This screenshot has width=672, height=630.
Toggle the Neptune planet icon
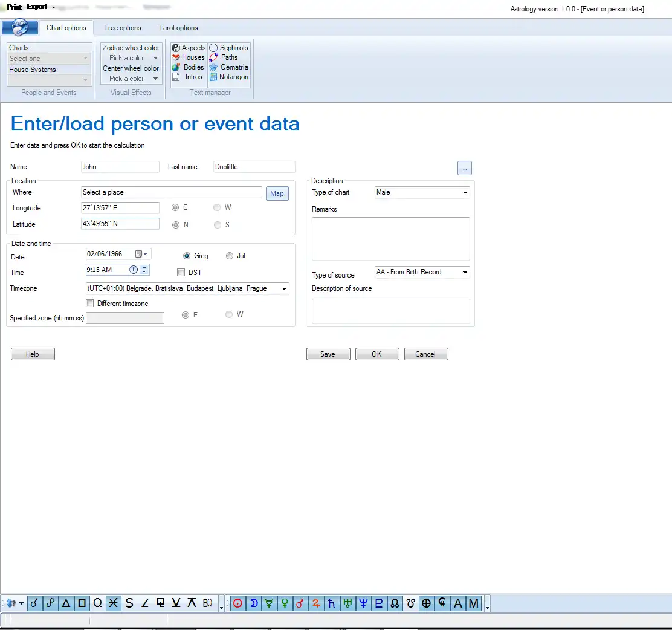coord(363,603)
